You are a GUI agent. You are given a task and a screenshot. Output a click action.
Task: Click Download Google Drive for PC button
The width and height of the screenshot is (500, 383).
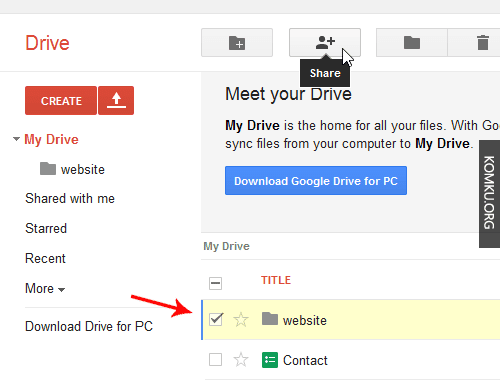[316, 181]
